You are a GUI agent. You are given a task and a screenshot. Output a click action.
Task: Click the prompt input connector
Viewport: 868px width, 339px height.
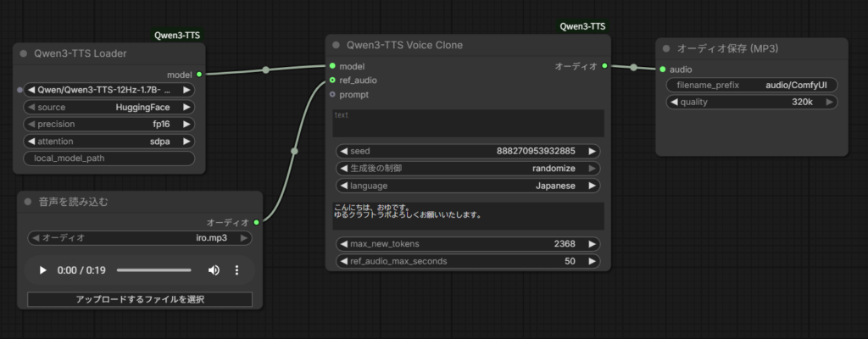click(x=332, y=95)
